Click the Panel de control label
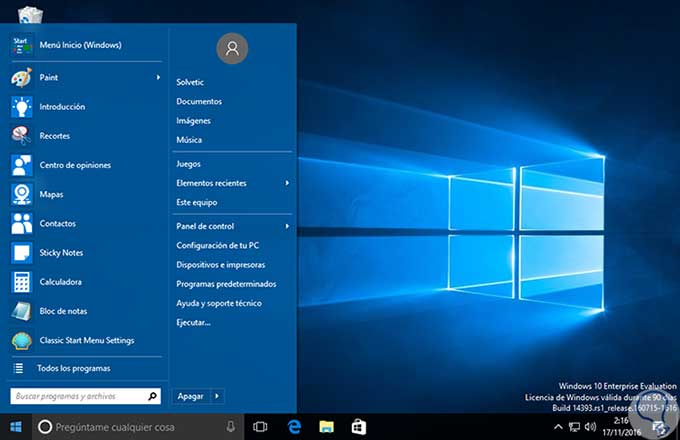Image resolution: width=680 pixels, height=440 pixels. 205,226
